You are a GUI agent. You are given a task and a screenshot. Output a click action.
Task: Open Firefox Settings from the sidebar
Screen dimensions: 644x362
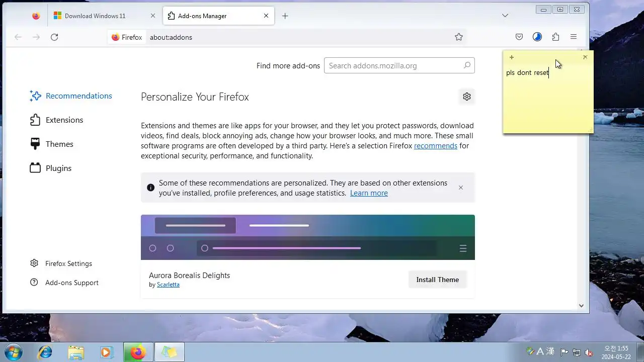(x=61, y=263)
